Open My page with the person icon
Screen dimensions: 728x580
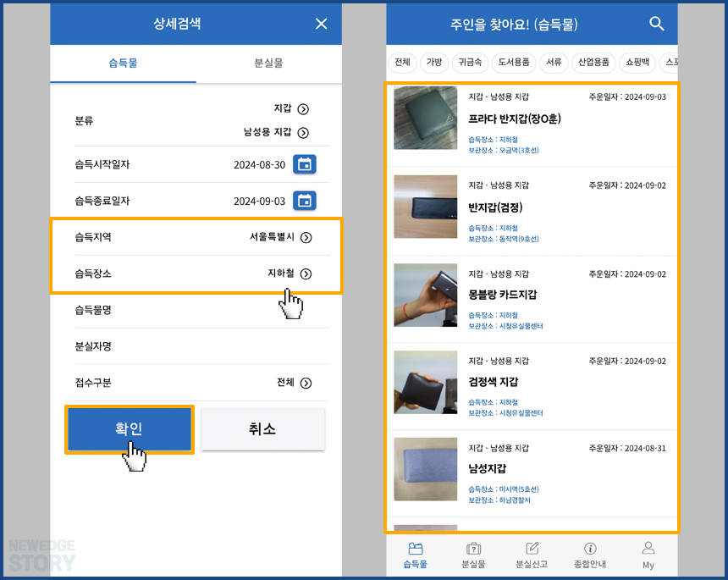point(648,555)
